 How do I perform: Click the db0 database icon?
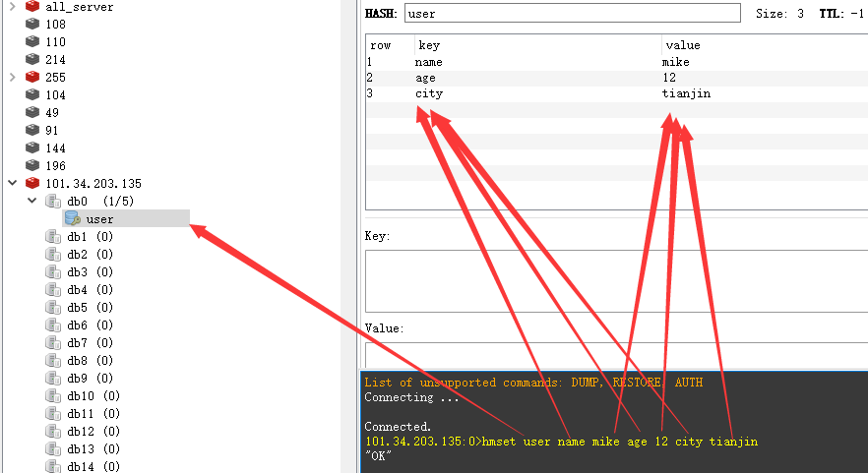coord(52,201)
